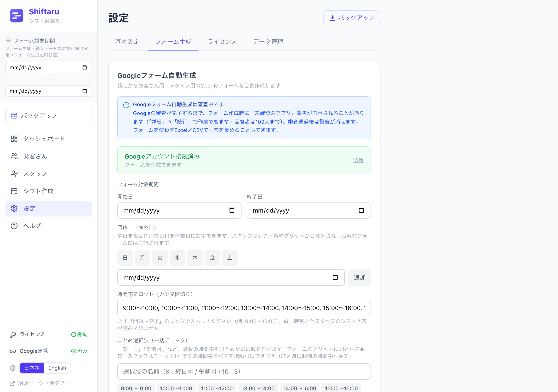Screen dimensions: 558x392
Task: Click the ライセンス status row in sidebar
Action: [x=49, y=335]
